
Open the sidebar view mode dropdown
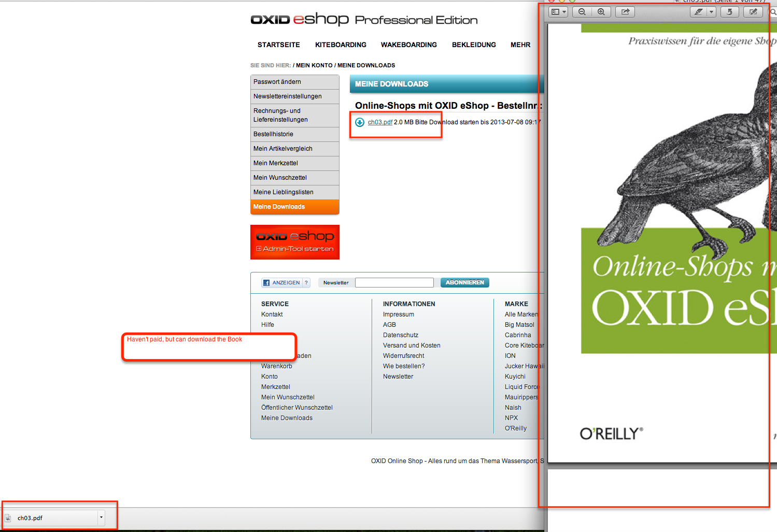[559, 12]
